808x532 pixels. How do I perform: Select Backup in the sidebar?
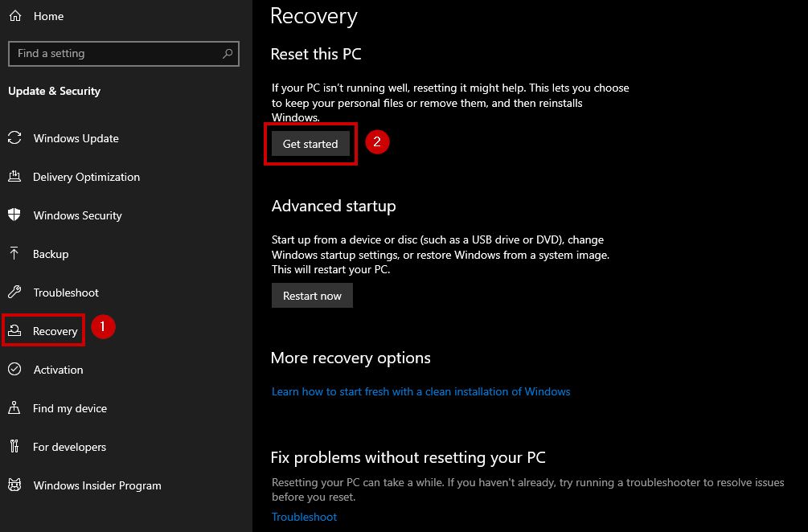[x=51, y=254]
